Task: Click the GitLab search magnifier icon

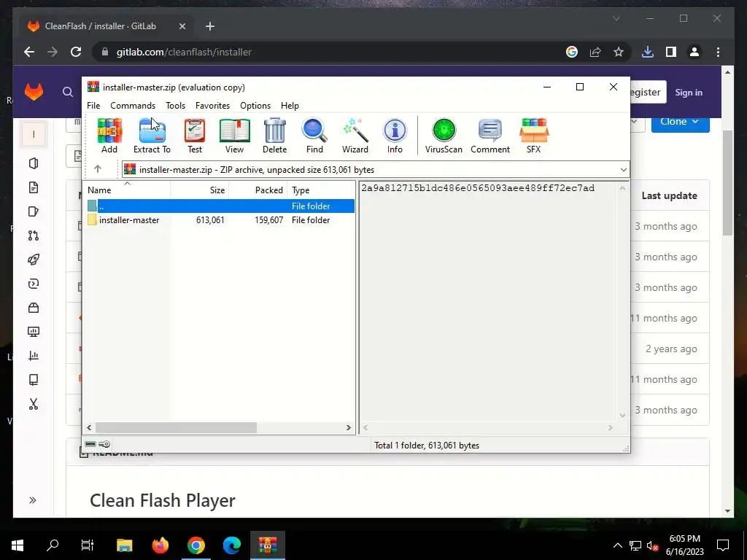Action: coord(68,92)
